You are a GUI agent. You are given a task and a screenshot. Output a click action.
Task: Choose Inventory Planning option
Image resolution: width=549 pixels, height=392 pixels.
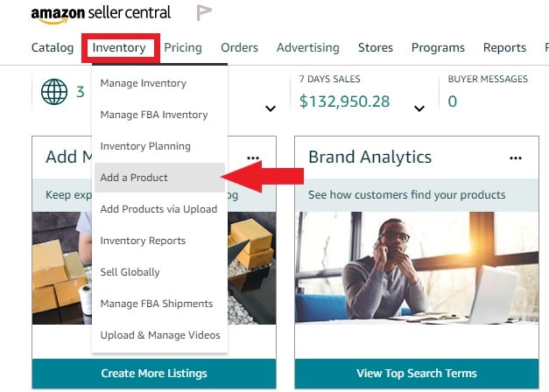pos(159,146)
